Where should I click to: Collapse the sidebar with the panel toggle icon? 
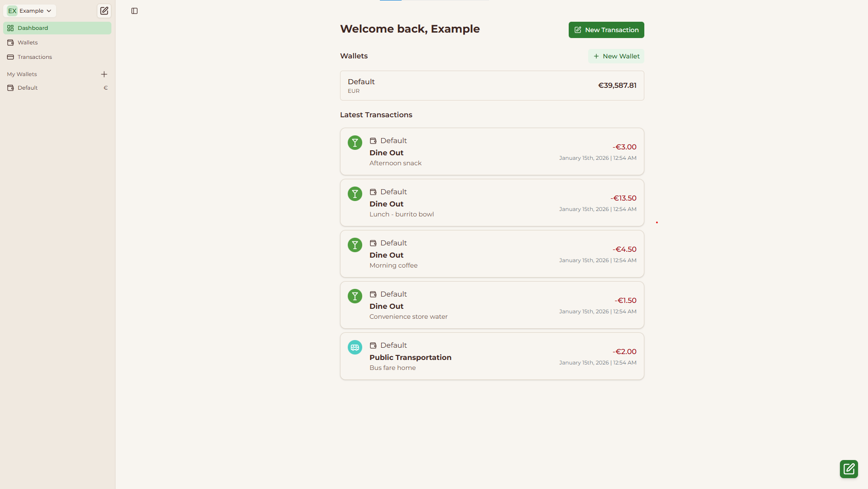tap(134, 11)
